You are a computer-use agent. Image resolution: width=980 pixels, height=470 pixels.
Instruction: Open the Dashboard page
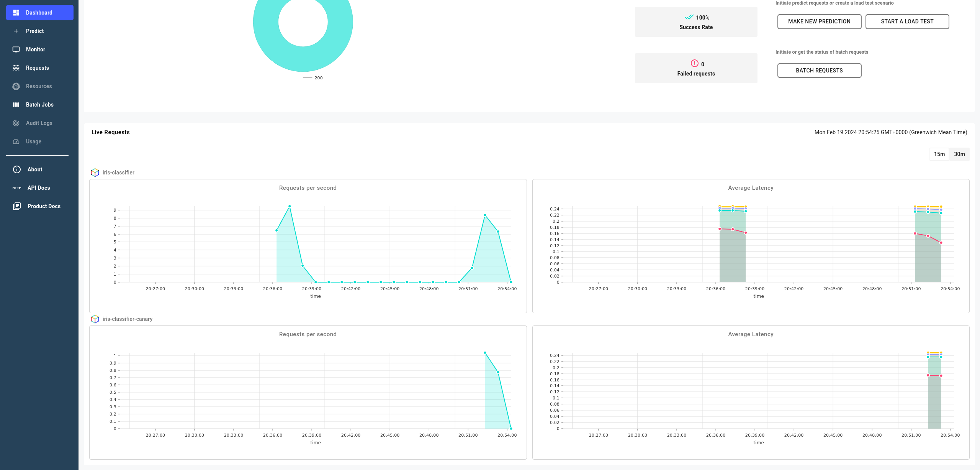[x=40, y=13]
